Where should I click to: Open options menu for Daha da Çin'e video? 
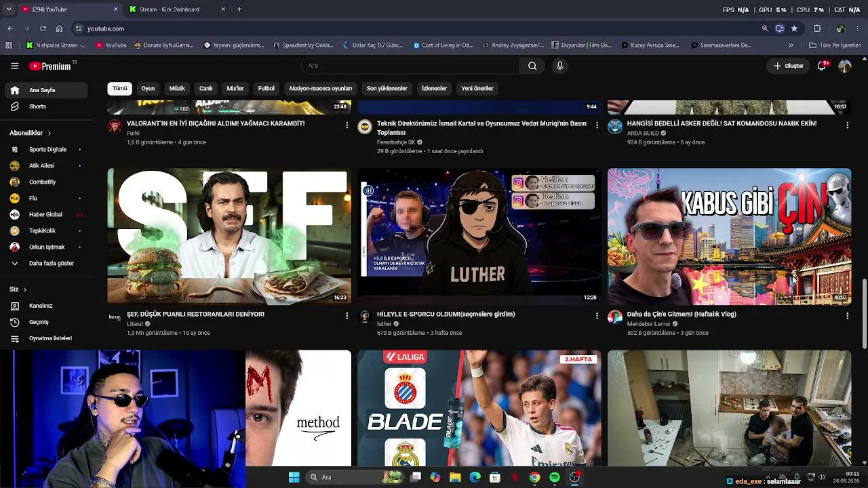click(847, 316)
